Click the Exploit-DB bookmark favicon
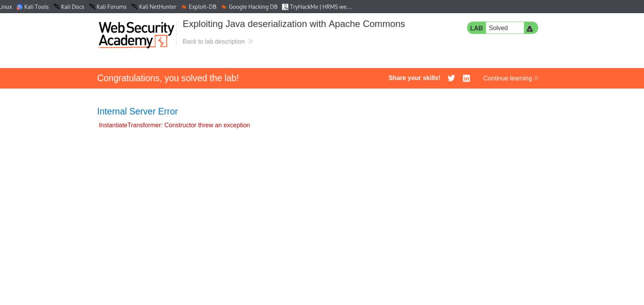This screenshot has width=644, height=305. [184, 7]
